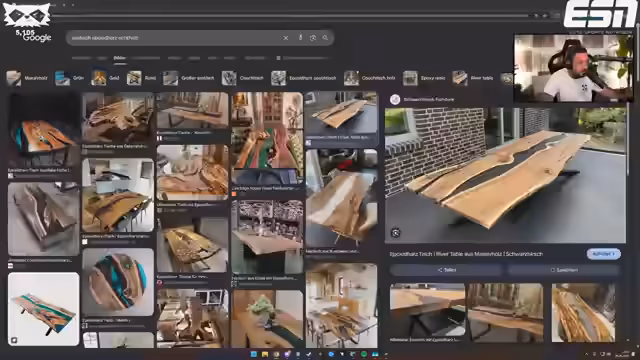Screen dimensions: 640x360
Task: Open the round blue epoxy table thumbnail
Action: pyautogui.click(x=118, y=282)
